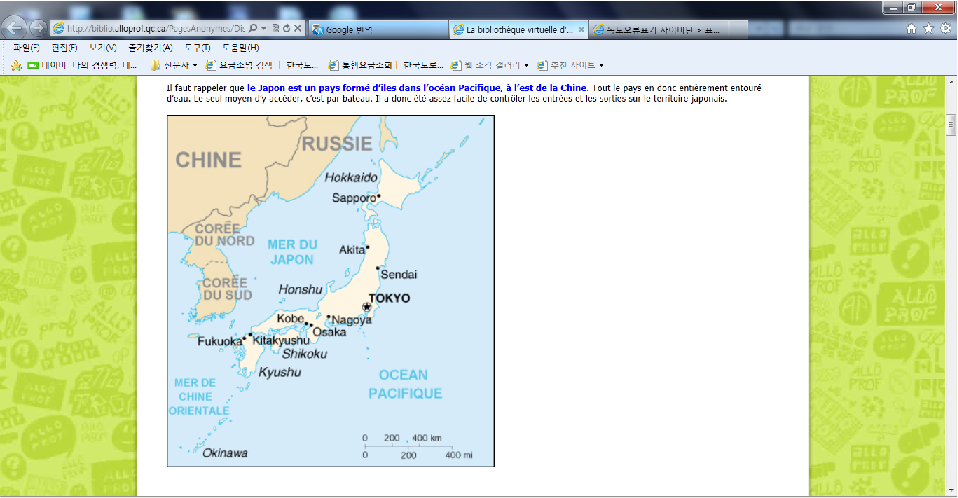Viewport: 958px width, 498px height.
Task: Expand the 웹 조각 갤러리 dropdown arrow
Action: coord(527,65)
